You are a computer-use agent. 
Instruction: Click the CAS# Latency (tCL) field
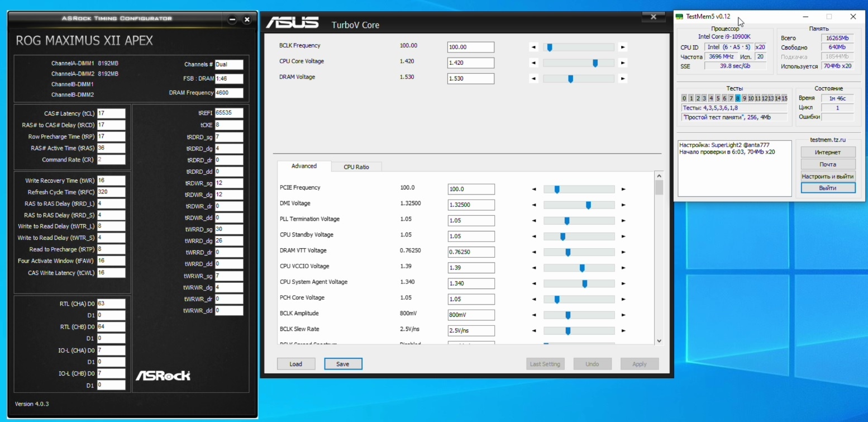click(x=111, y=113)
